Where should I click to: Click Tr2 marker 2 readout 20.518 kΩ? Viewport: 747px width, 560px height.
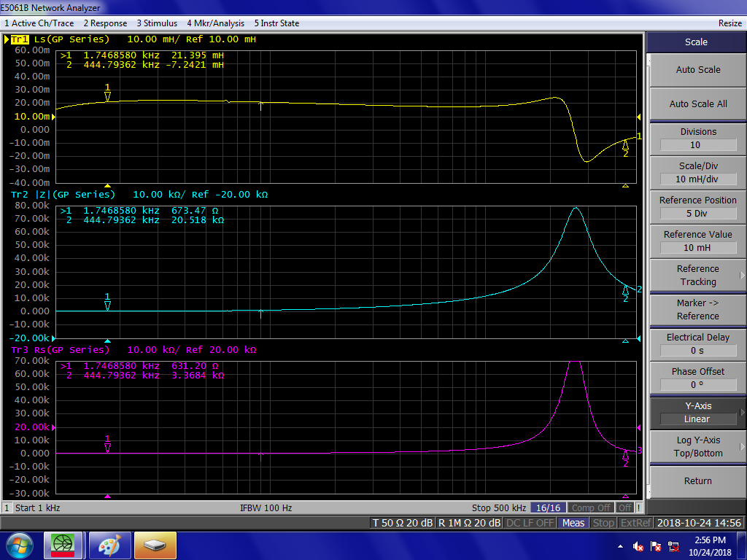pos(197,220)
